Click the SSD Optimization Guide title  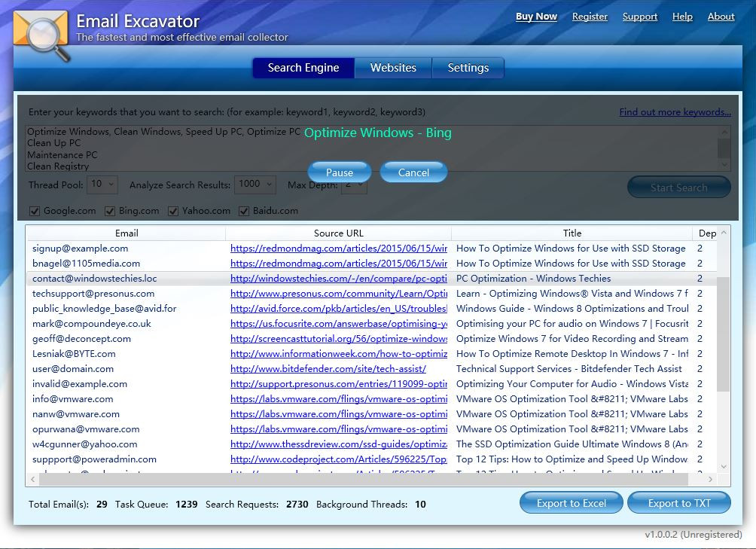tap(572, 444)
